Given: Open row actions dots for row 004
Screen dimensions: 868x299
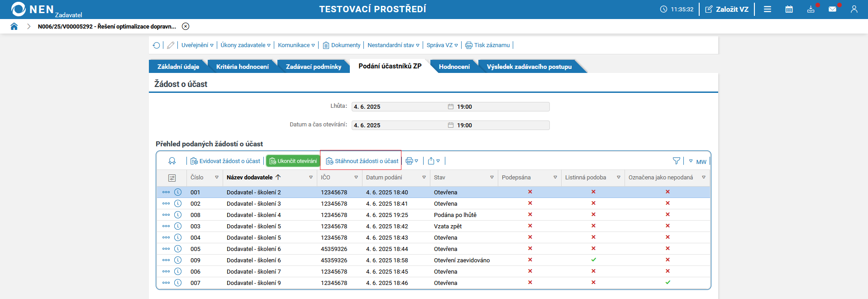Looking at the screenshot, I should [x=166, y=237].
